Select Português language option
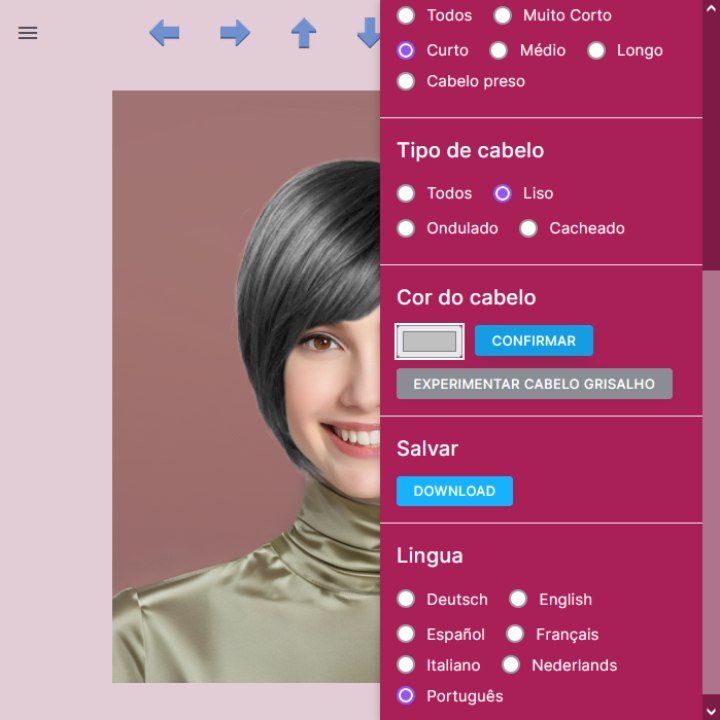720x720 pixels. [x=406, y=695]
